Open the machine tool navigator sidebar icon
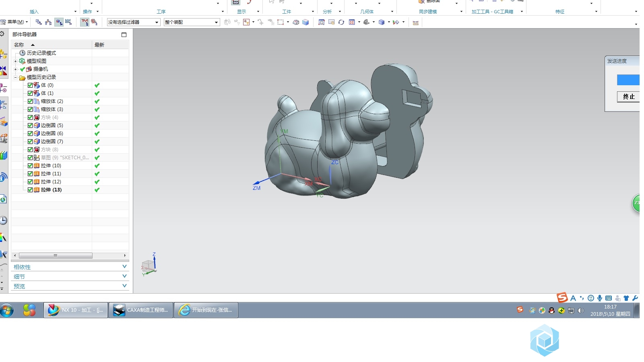 tap(3, 138)
